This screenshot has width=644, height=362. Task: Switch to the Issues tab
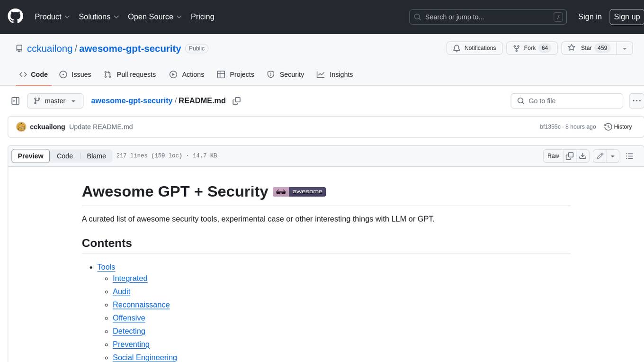[75, 74]
